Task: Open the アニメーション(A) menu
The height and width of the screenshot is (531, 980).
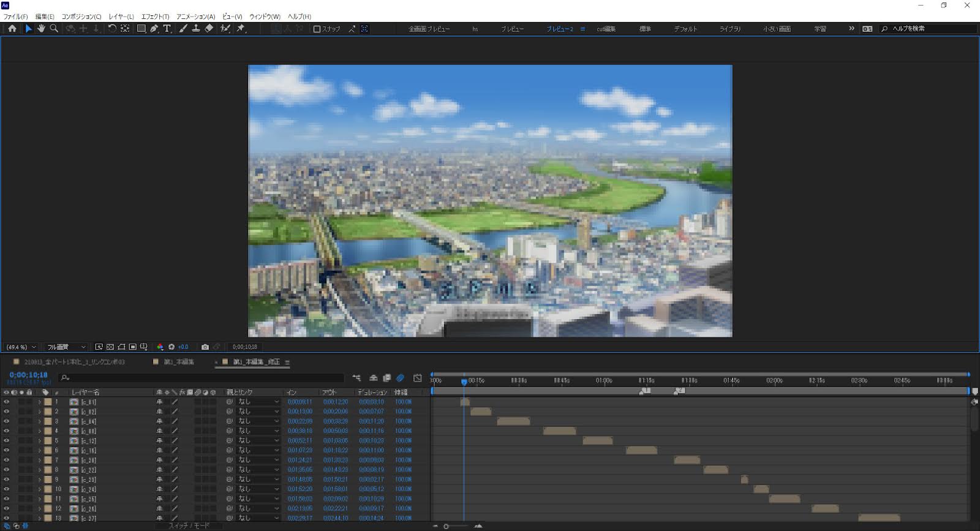Action: click(x=195, y=17)
